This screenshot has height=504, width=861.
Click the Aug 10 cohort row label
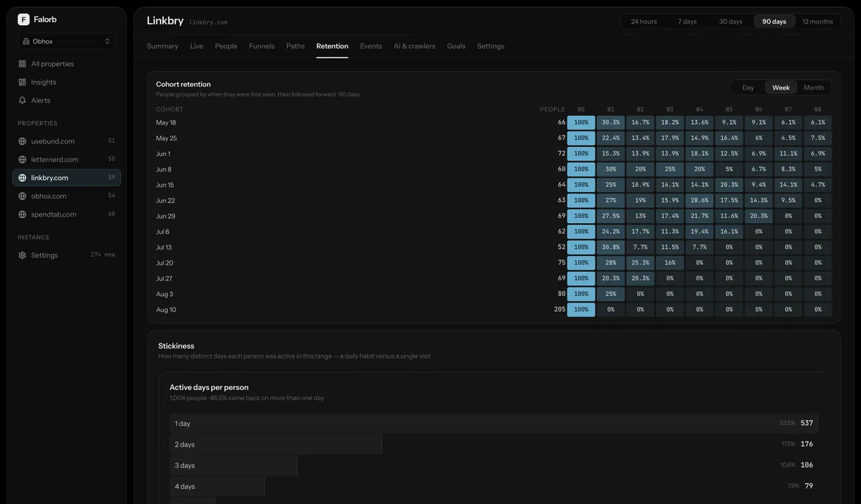click(166, 310)
